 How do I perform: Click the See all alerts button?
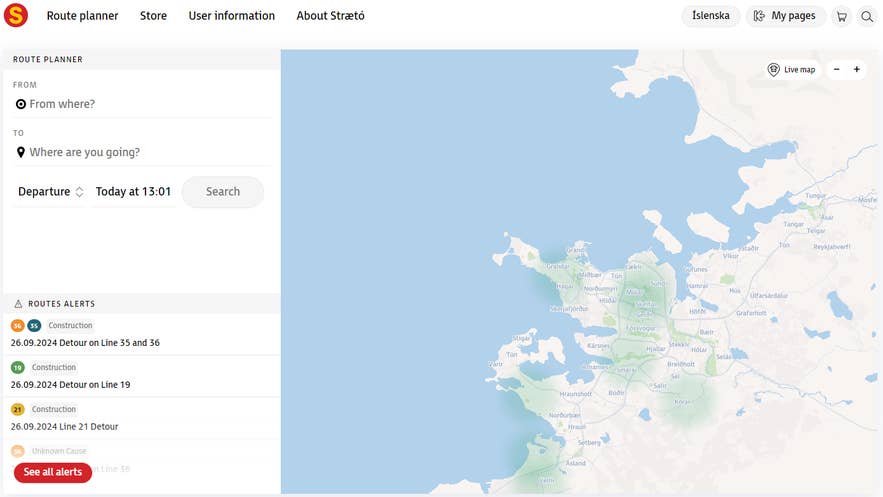[x=53, y=472]
